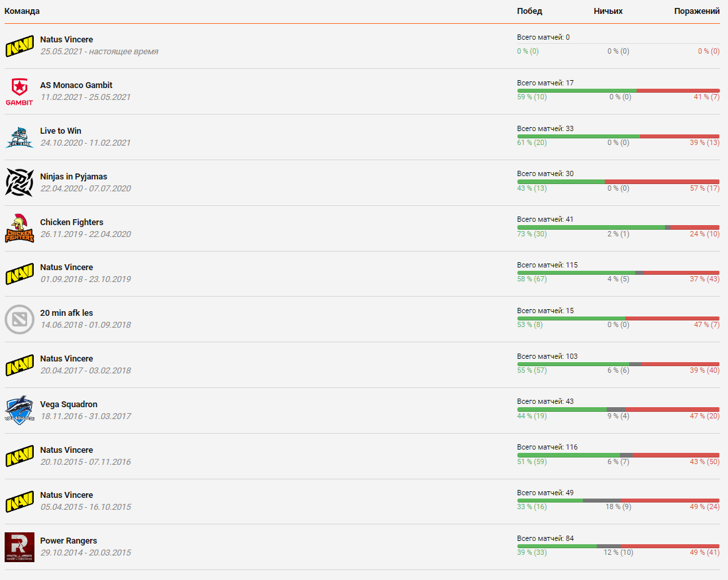The image size is (728, 580).
Task: Select the Ninjas in Pyjamas logo
Action: click(19, 182)
